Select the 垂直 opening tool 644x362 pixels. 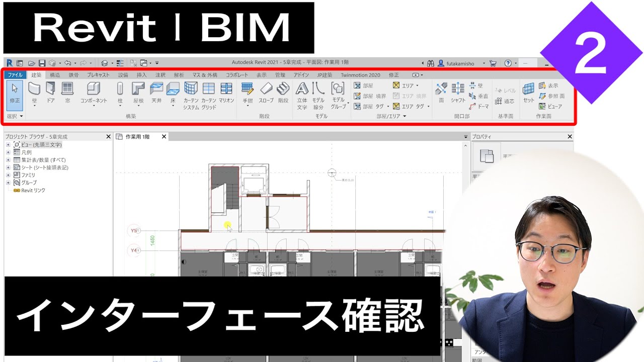pos(478,96)
